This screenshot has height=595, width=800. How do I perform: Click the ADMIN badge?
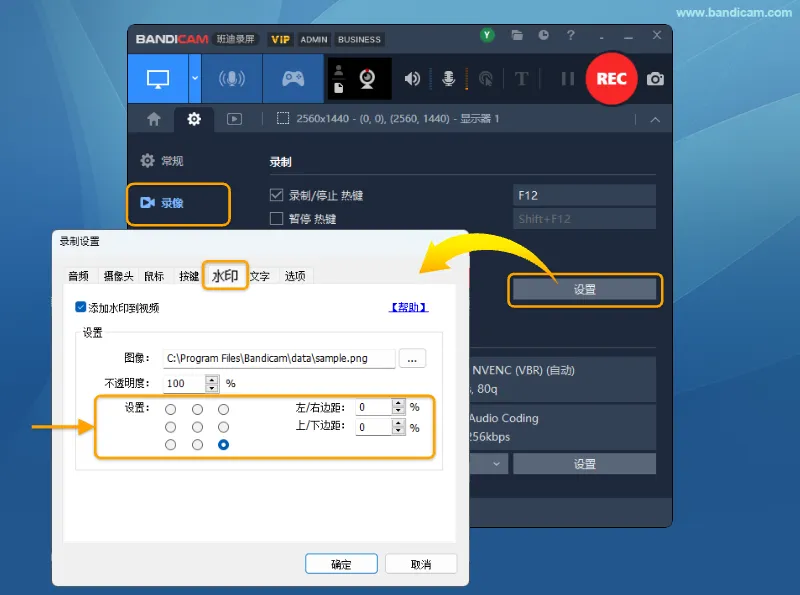[313, 39]
